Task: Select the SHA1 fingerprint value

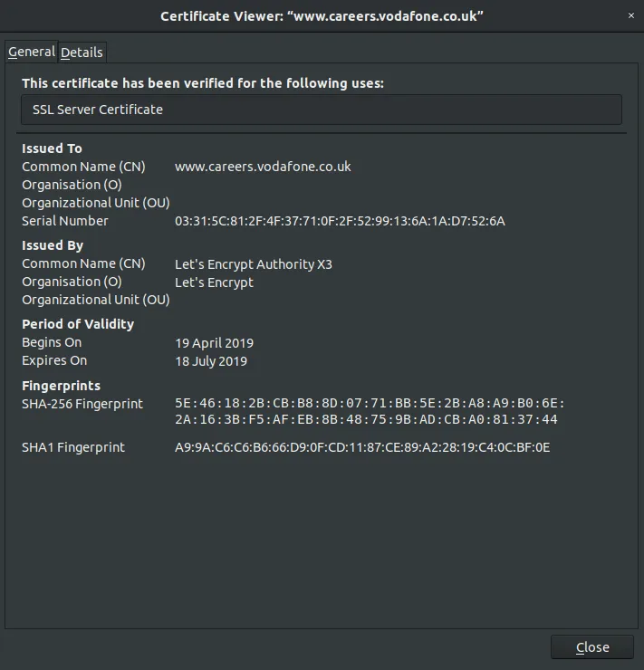Action: [362, 447]
